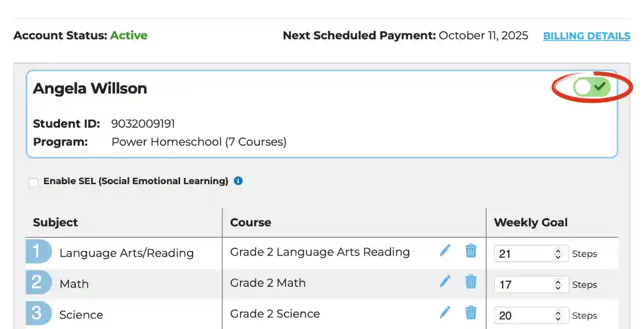644x329 pixels.
Task: Open SEL info tooltip icon
Action: click(238, 181)
